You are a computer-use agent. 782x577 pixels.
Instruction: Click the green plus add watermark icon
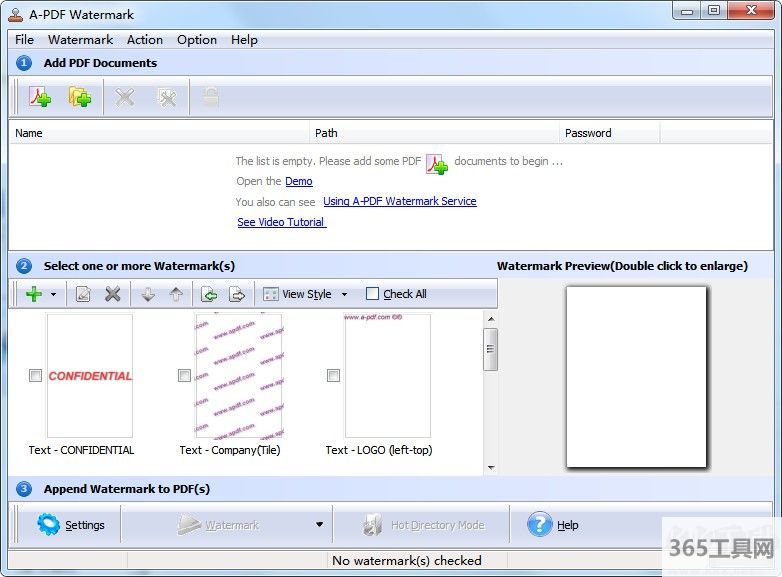tap(34, 294)
